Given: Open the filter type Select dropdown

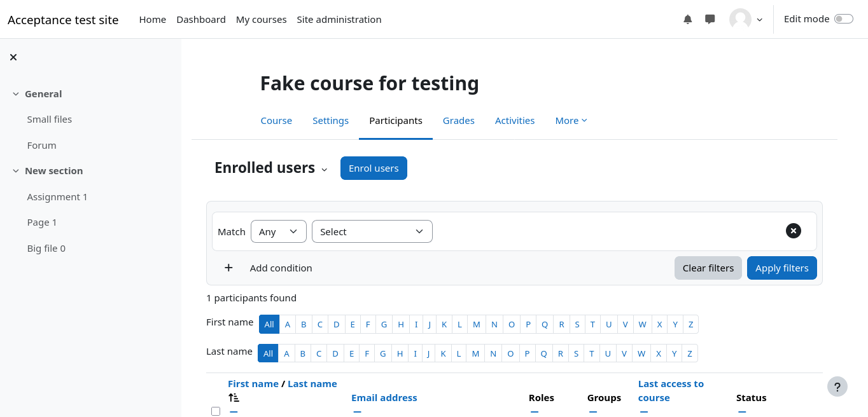Looking at the screenshot, I should coord(372,231).
